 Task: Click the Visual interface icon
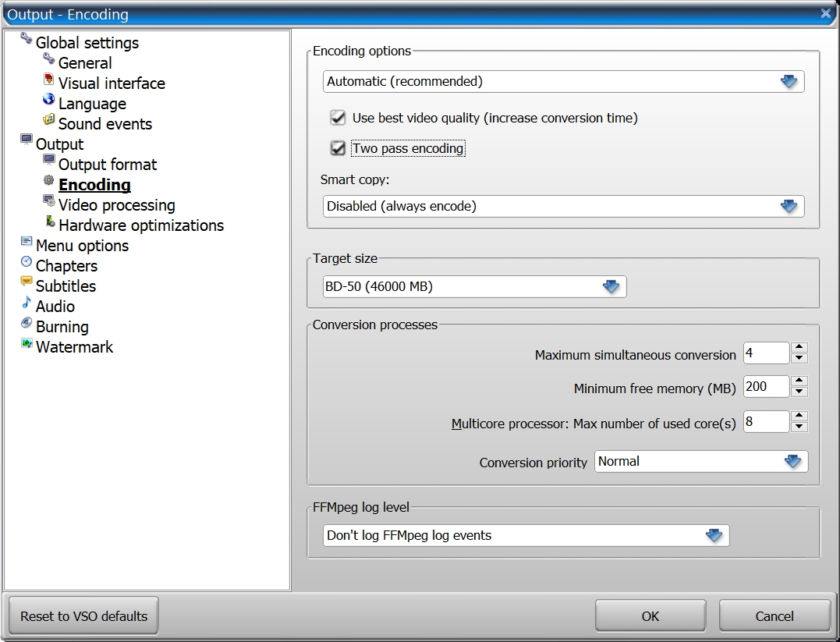(x=49, y=80)
